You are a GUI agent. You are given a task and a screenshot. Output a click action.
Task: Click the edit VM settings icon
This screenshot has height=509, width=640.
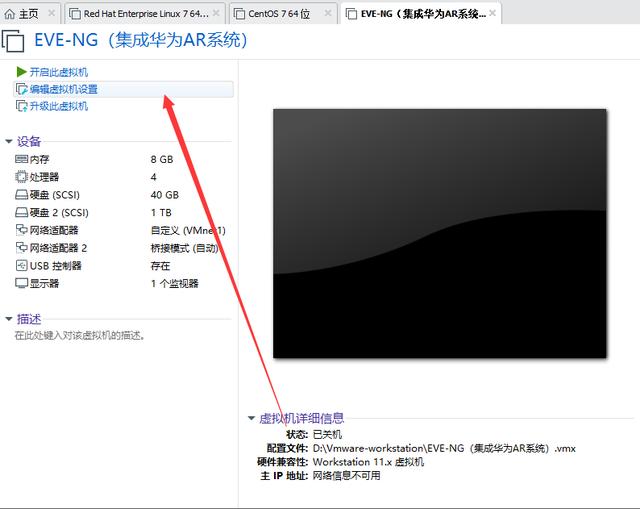[x=21, y=89]
